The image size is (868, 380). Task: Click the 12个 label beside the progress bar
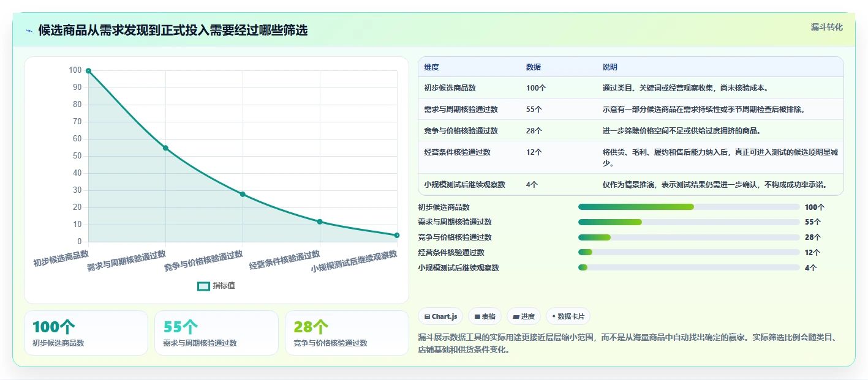pos(813,252)
